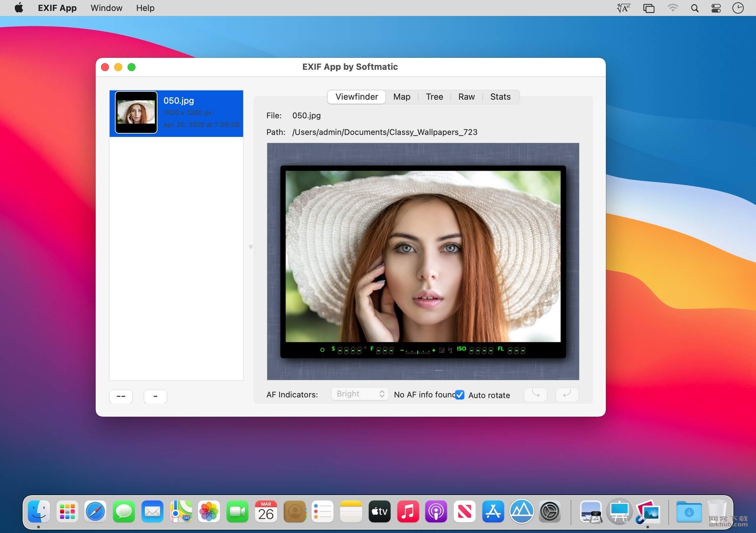Open Spotlight search in menu bar
Image resolution: width=756 pixels, height=533 pixels.
695,8
